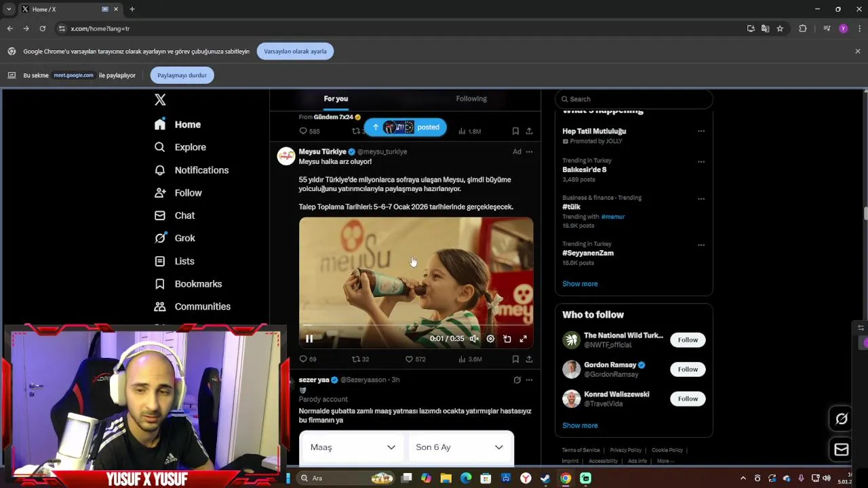Click Varsayılan olarak ayarla button
This screenshot has width=868, height=488.
point(295,52)
